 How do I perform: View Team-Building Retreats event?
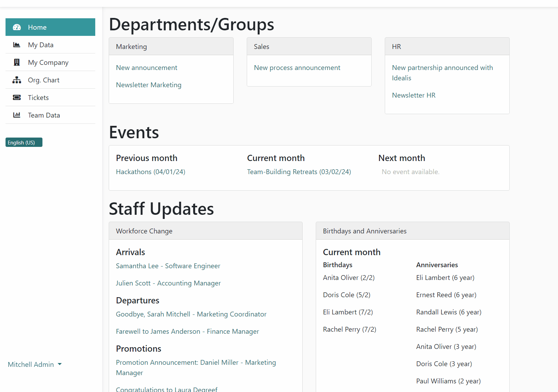(x=299, y=172)
